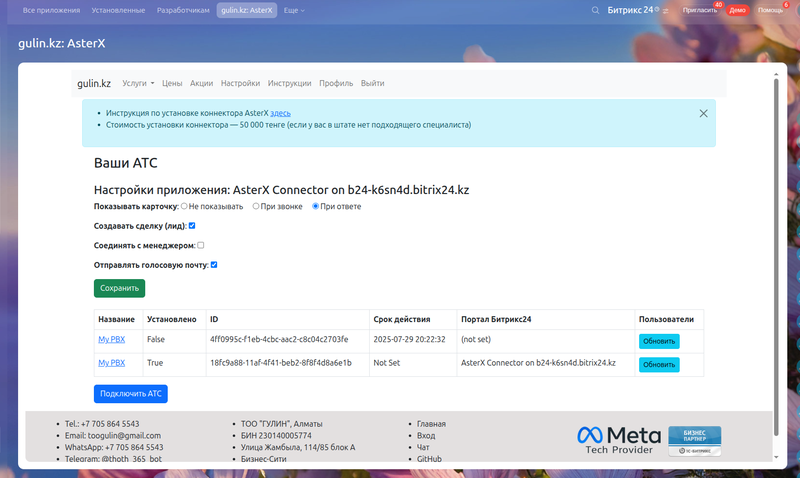Click the Главная footer link
The height and width of the screenshot is (478, 800).
click(x=431, y=424)
